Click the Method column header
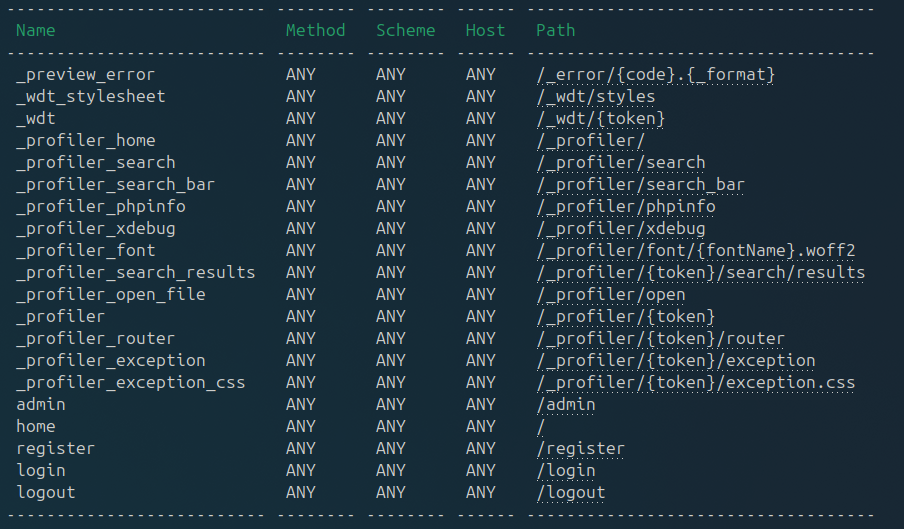Screen dimensions: 904x529 tap(315, 31)
